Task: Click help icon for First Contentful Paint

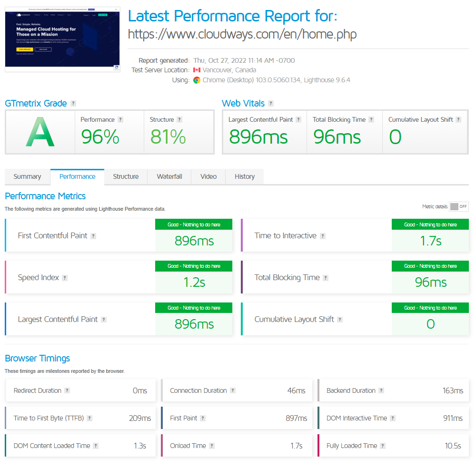Action: point(93,236)
